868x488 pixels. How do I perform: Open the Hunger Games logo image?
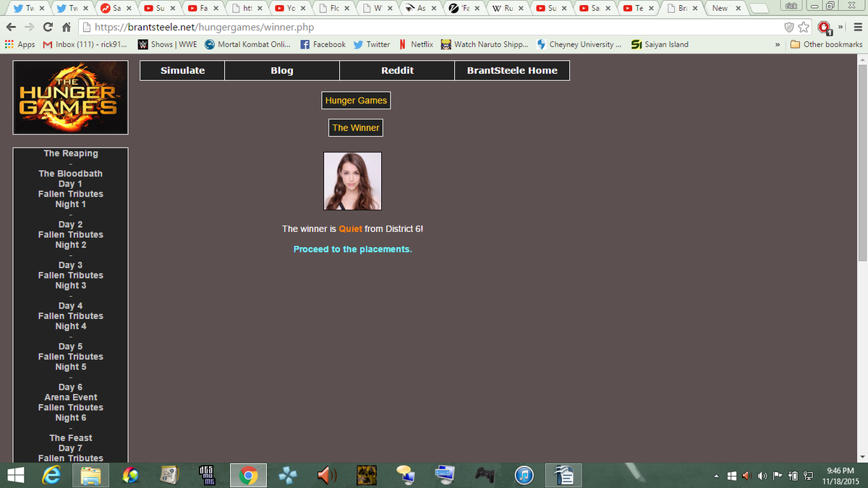tap(70, 98)
